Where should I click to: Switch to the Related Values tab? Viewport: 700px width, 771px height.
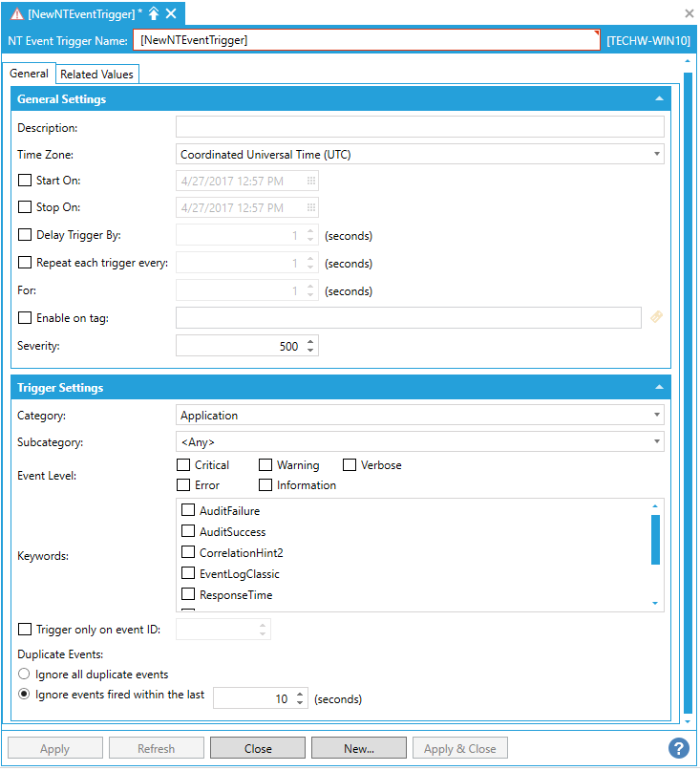[97, 75]
